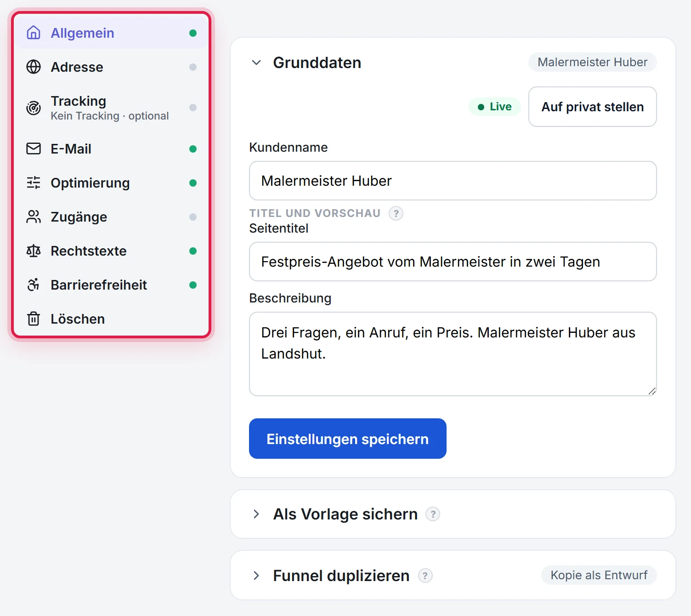Expand the Funnel duplizieren section
This screenshot has height=616, width=691.
[x=256, y=576]
